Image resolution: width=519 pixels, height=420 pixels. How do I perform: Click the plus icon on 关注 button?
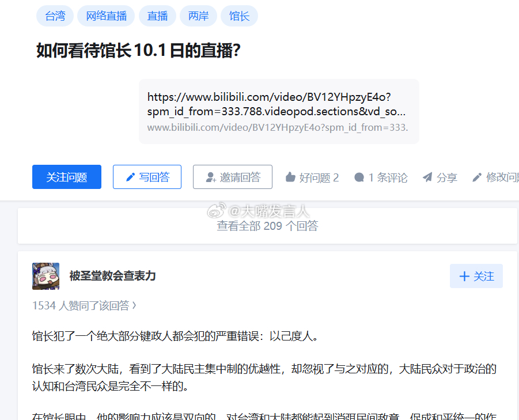point(464,276)
